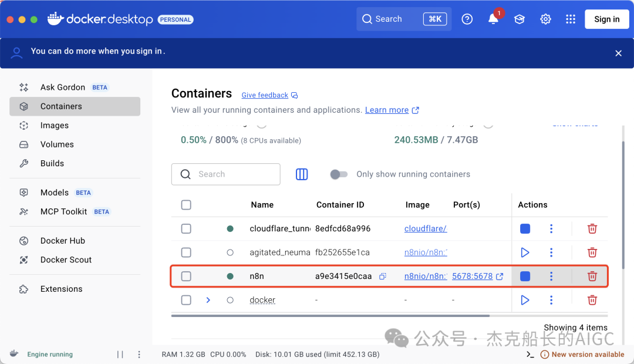634x364 pixels.
Task: Click the Learn more link
Action: coord(392,110)
